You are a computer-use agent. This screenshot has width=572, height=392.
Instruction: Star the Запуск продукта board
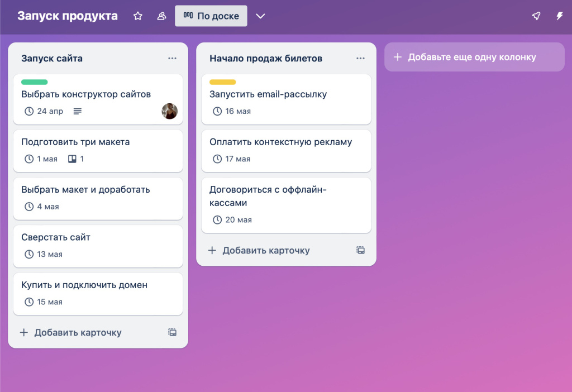click(138, 16)
